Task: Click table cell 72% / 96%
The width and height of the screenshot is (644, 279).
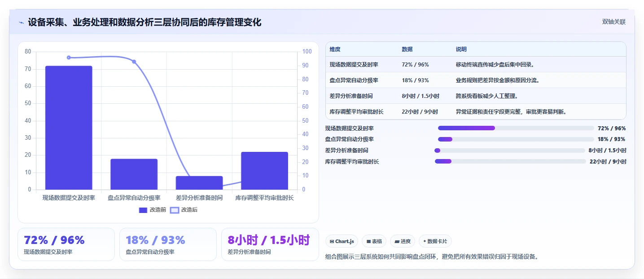Action: [x=415, y=65]
